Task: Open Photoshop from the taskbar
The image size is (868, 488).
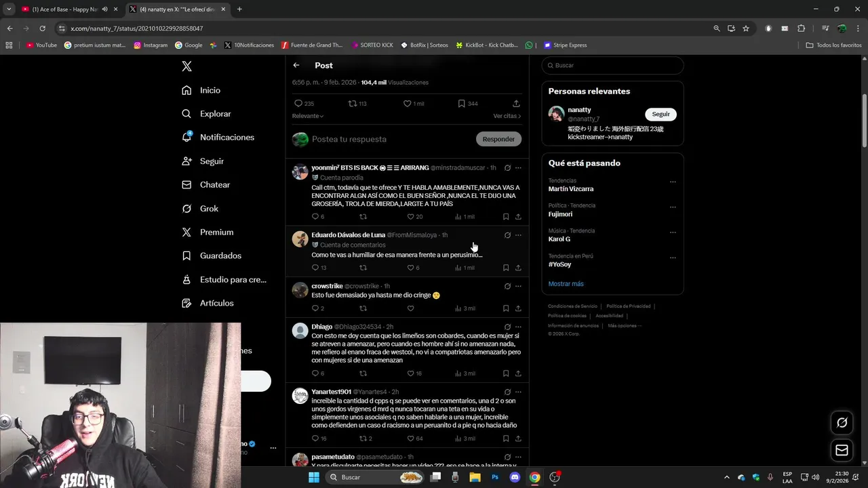Action: pos(495,477)
